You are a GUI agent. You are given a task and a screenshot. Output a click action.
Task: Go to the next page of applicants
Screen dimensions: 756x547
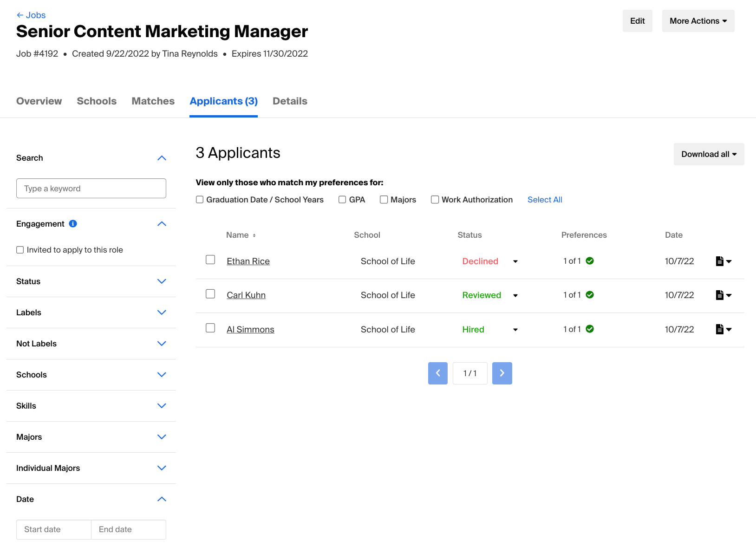[502, 373]
